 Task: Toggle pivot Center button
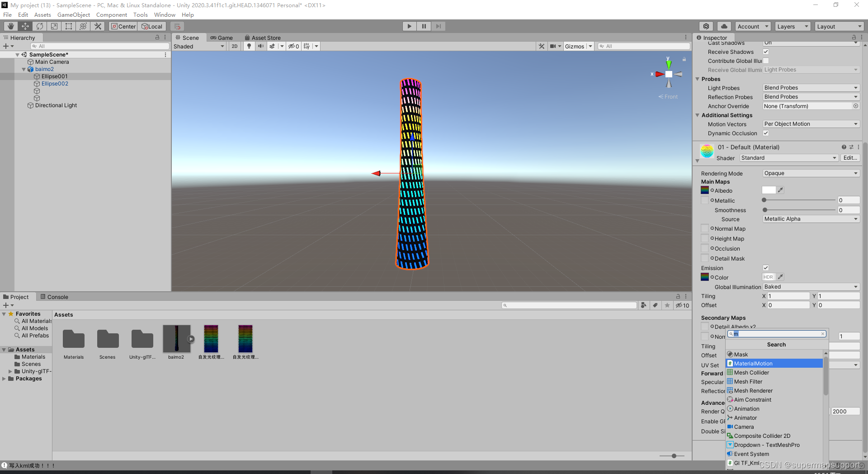point(123,26)
